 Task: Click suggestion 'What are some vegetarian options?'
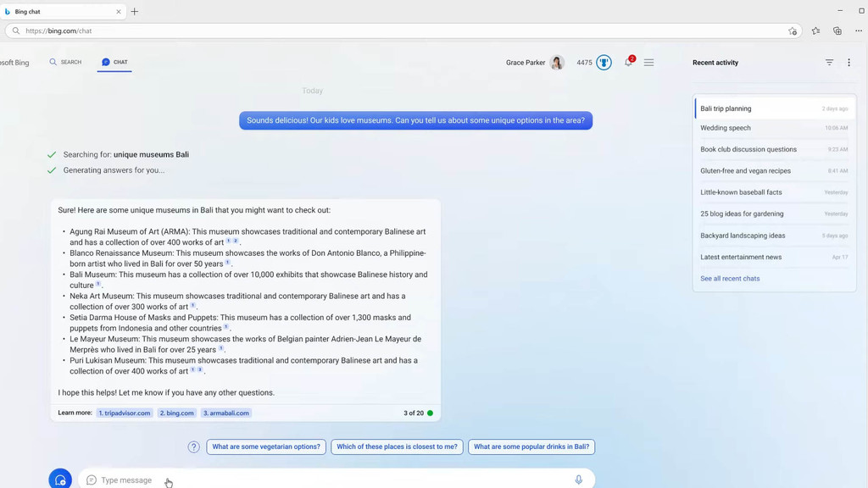click(266, 446)
